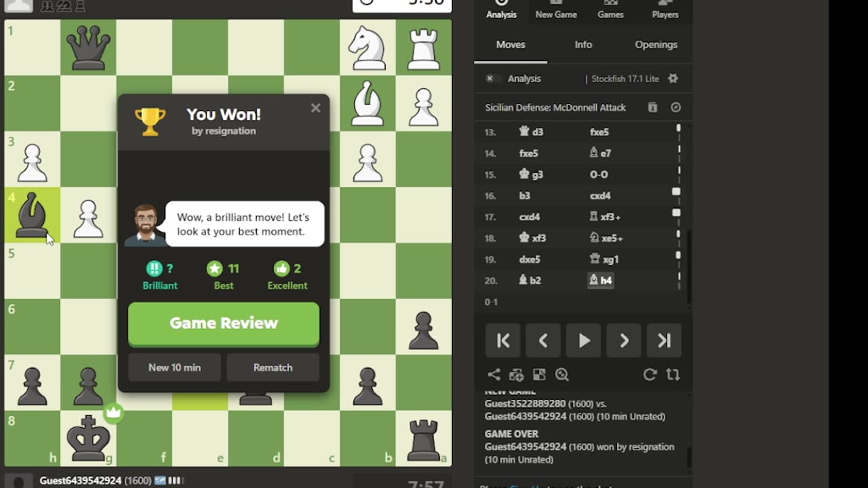Click the add to collection icon
Screen dimensions: 868x488
click(517, 375)
